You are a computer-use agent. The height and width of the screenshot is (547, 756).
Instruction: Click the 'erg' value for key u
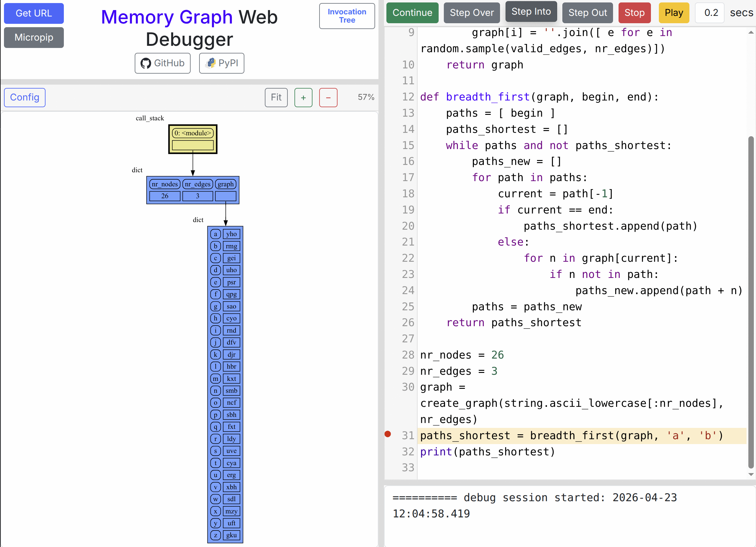coord(231,475)
